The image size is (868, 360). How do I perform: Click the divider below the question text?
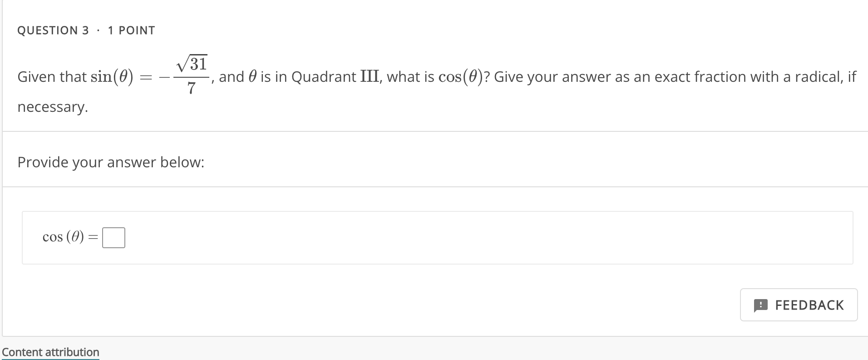coord(434,131)
